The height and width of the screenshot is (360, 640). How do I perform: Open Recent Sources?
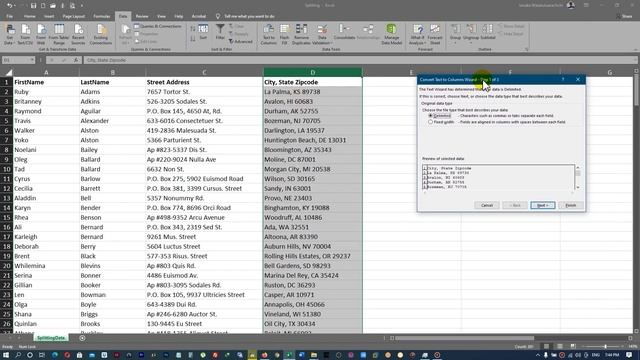point(78,34)
